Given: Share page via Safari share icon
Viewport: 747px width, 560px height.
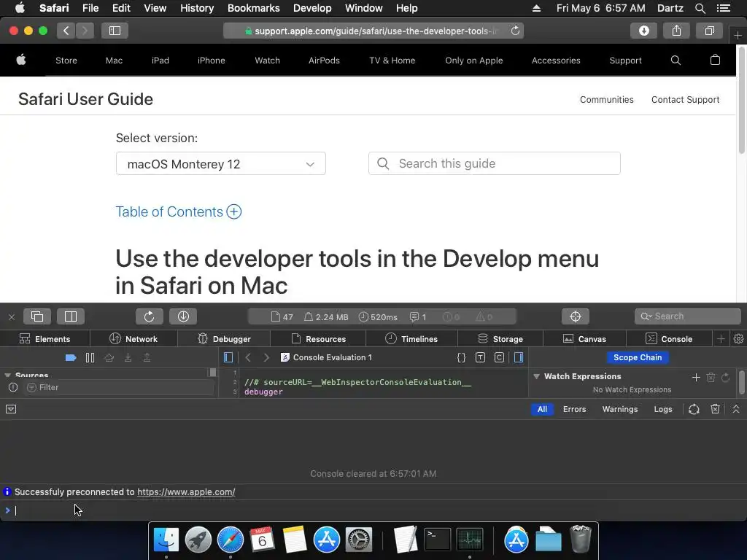Looking at the screenshot, I should (x=676, y=31).
